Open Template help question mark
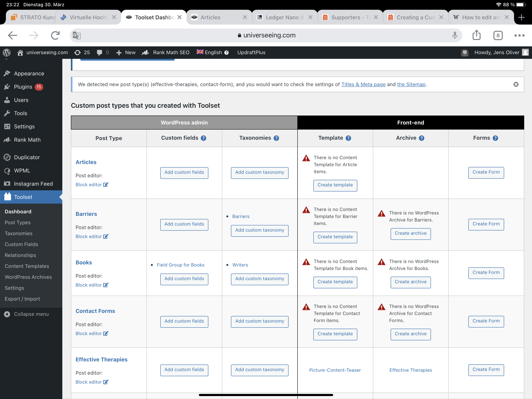 pyautogui.click(x=348, y=138)
